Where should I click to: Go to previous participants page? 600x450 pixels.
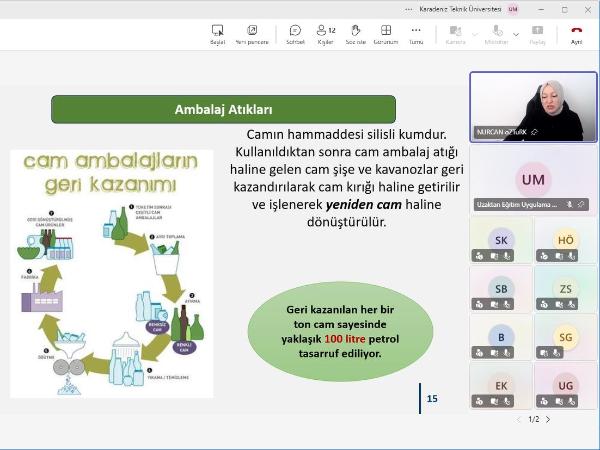518,420
